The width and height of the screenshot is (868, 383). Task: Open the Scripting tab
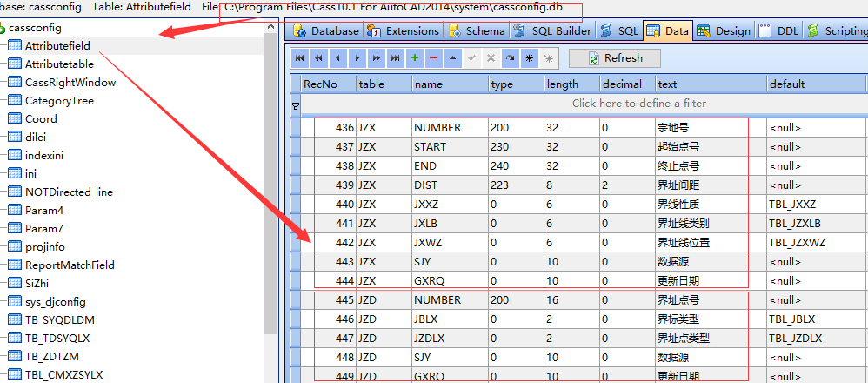837,31
